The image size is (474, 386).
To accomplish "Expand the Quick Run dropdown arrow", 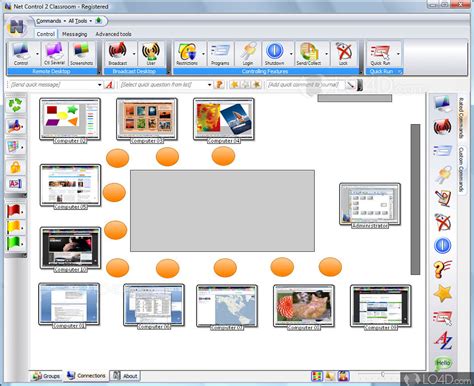I will (398, 54).
